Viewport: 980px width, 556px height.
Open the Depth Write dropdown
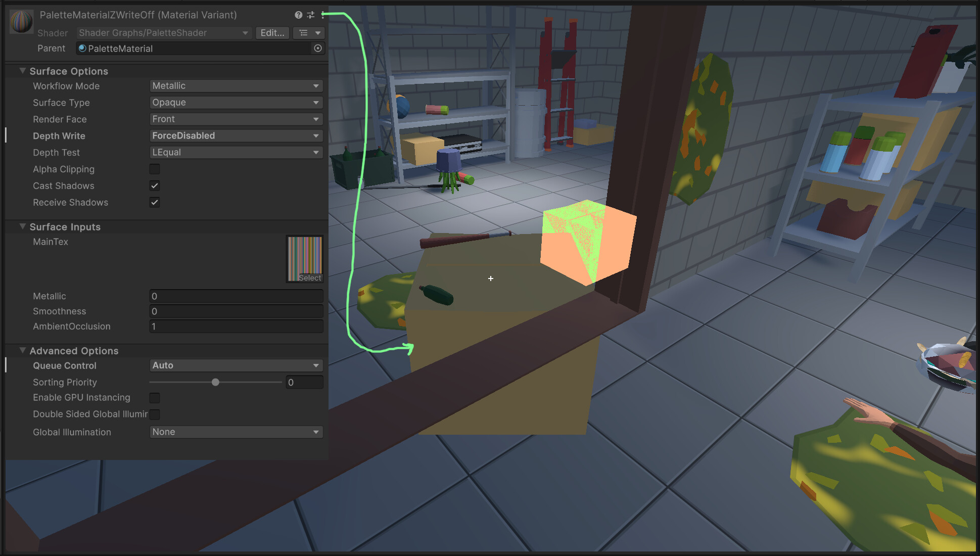click(236, 135)
